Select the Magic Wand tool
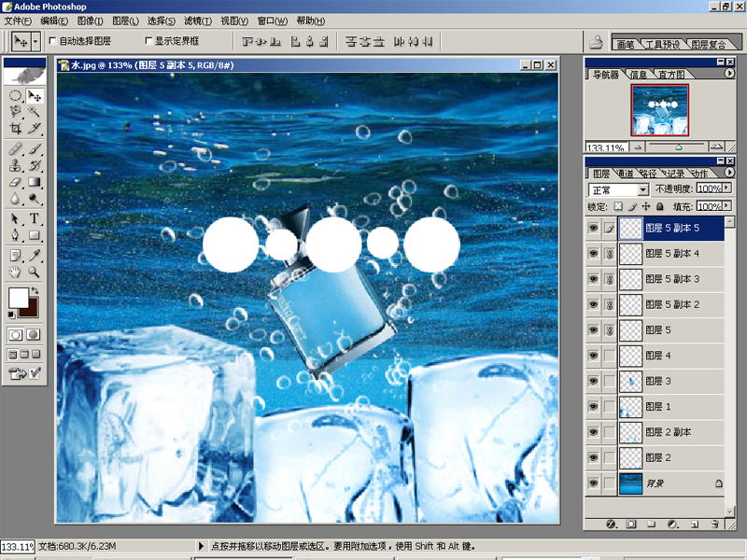 pos(34,111)
